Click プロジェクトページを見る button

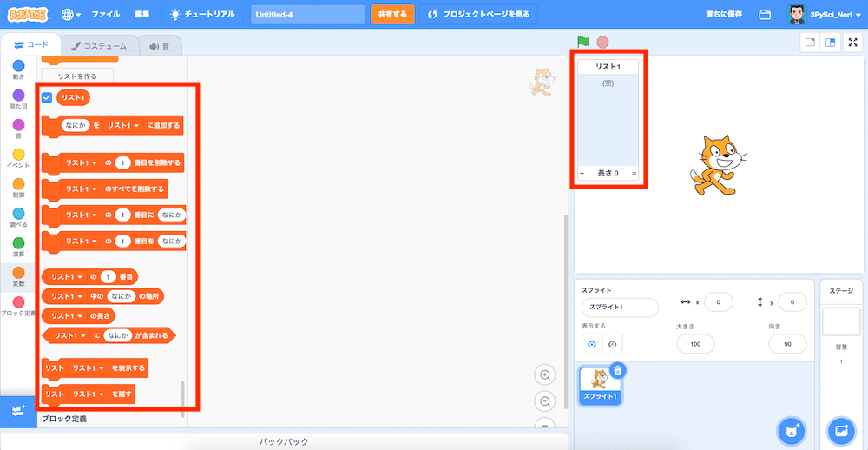(478, 15)
